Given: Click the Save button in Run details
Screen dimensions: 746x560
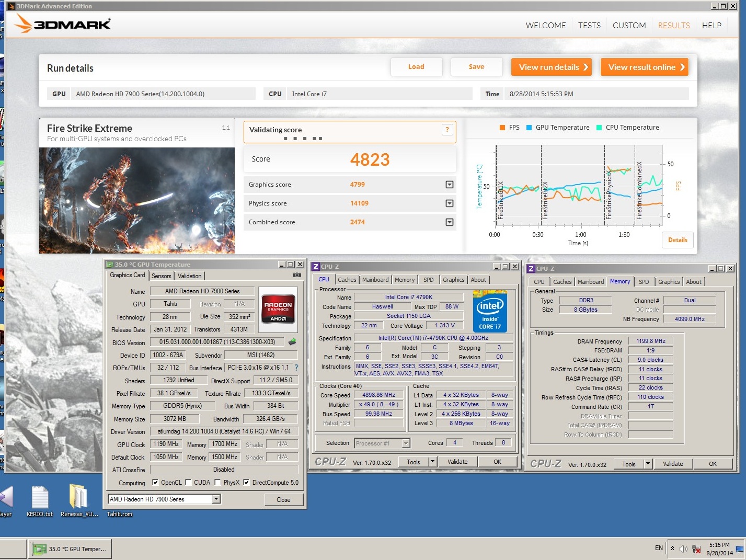Looking at the screenshot, I should [476, 67].
